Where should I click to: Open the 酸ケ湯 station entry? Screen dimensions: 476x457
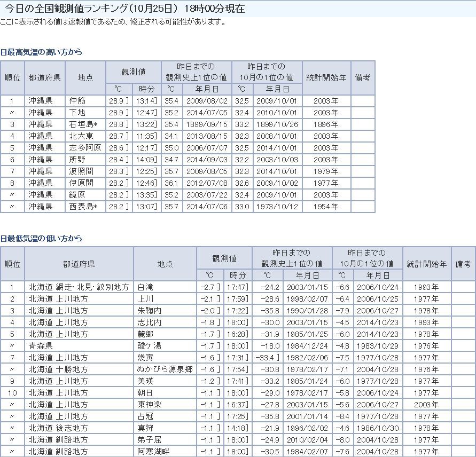tap(149, 346)
